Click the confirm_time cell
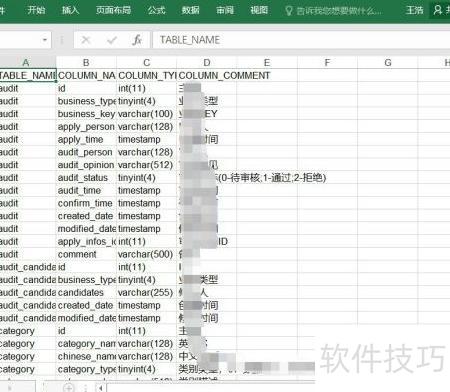This screenshot has width=450, height=392. click(87, 203)
